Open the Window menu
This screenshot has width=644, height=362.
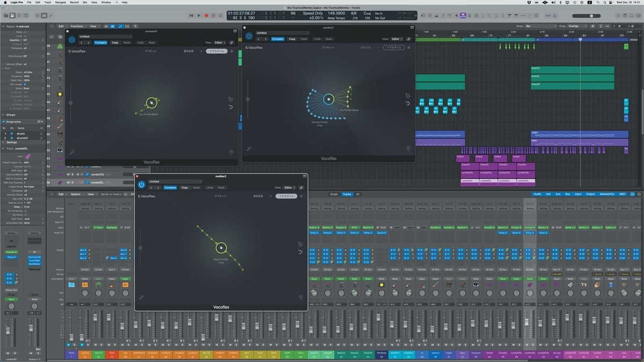point(106,2)
